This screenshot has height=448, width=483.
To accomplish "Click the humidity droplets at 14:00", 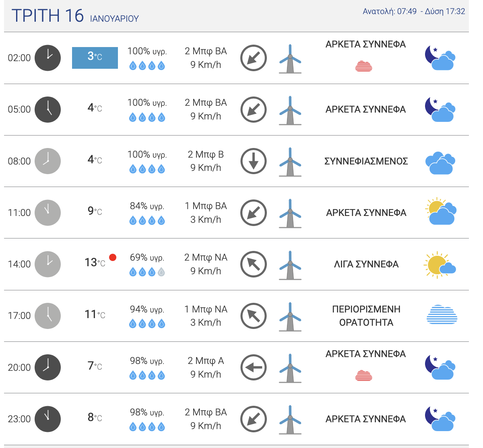I will [147, 272].
